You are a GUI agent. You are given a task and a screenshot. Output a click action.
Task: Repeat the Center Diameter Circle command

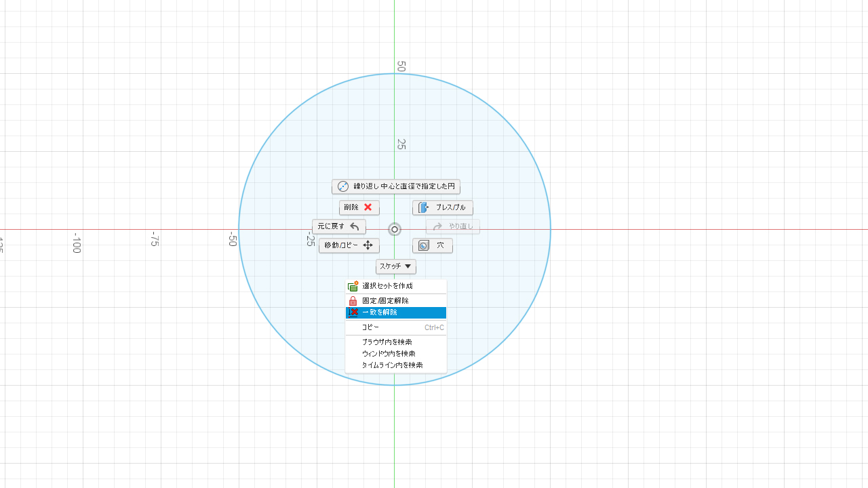pyautogui.click(x=396, y=186)
